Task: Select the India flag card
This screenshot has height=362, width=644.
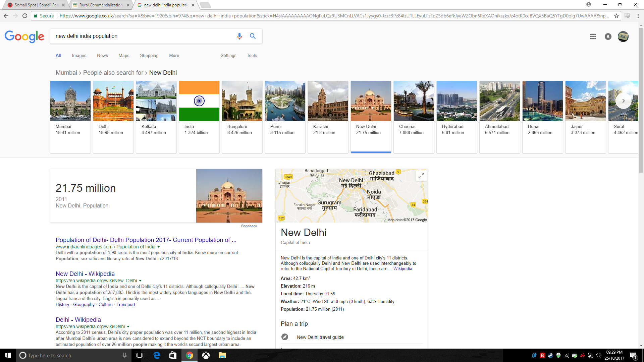Action: click(x=199, y=117)
